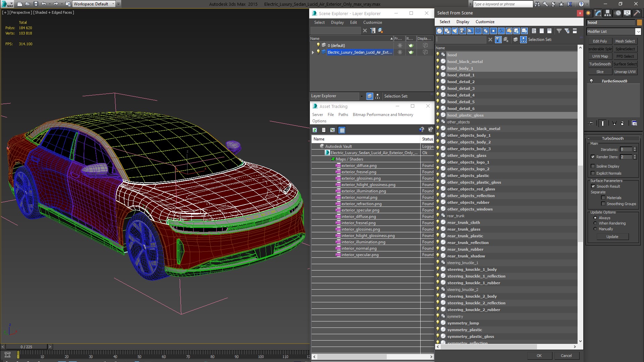
Task: Check Separate by Smoothing Groups checkbox
Action: tap(603, 204)
